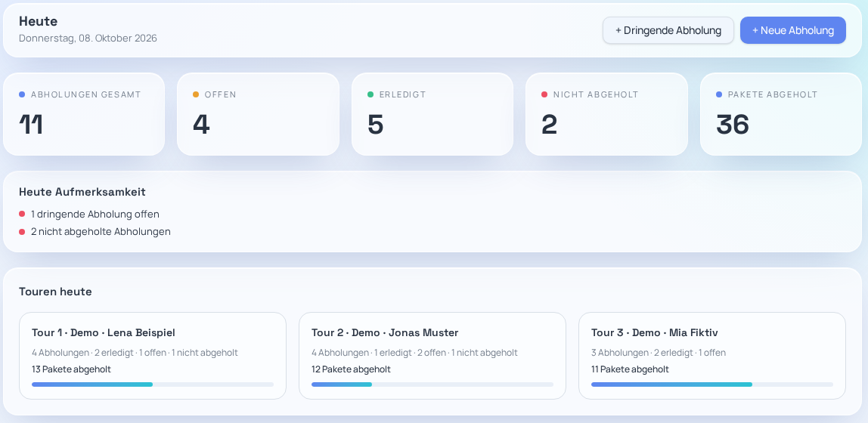Click the Tour 2 summary '4 Abholungen · 1 erledigt'
The width and height of the screenshot is (868, 423).
[361, 353]
